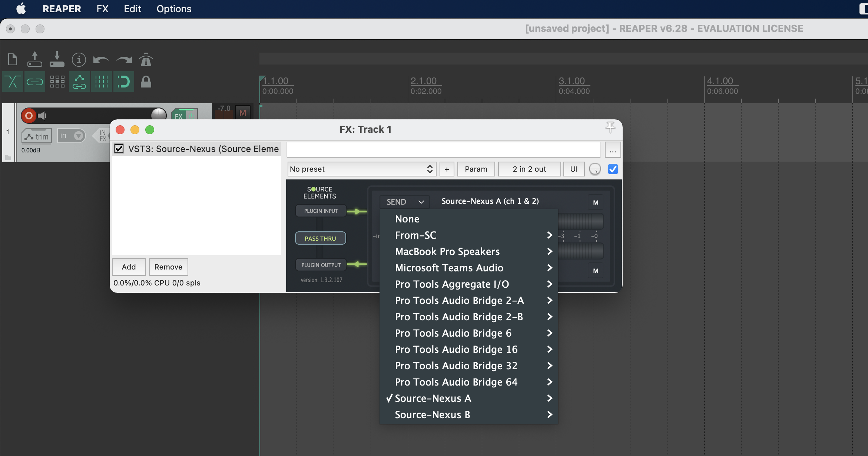Uncheck the Source-Nexus plugin enable checkbox
The width and height of the screenshot is (868, 456).
[119, 149]
